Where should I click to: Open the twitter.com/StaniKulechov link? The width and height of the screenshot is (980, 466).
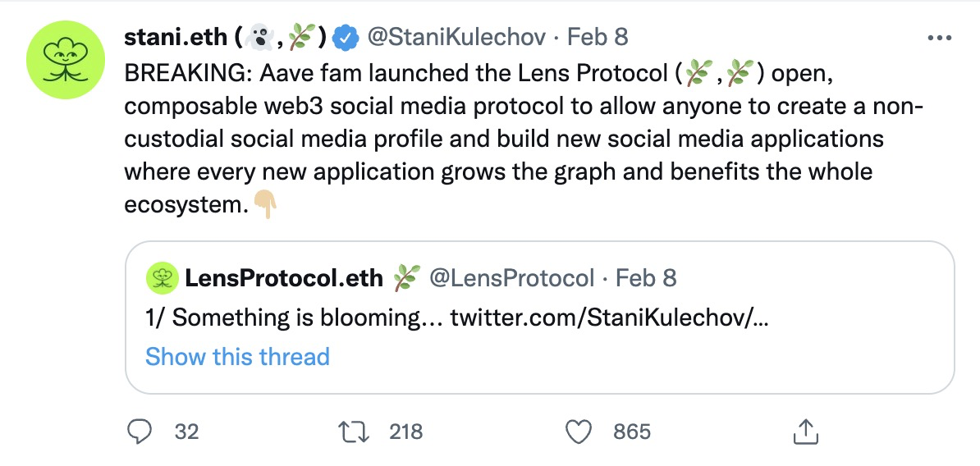click(x=609, y=318)
